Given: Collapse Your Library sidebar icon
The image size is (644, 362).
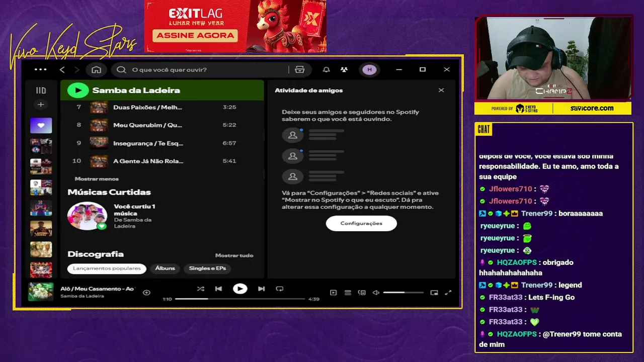Looking at the screenshot, I should (x=41, y=90).
